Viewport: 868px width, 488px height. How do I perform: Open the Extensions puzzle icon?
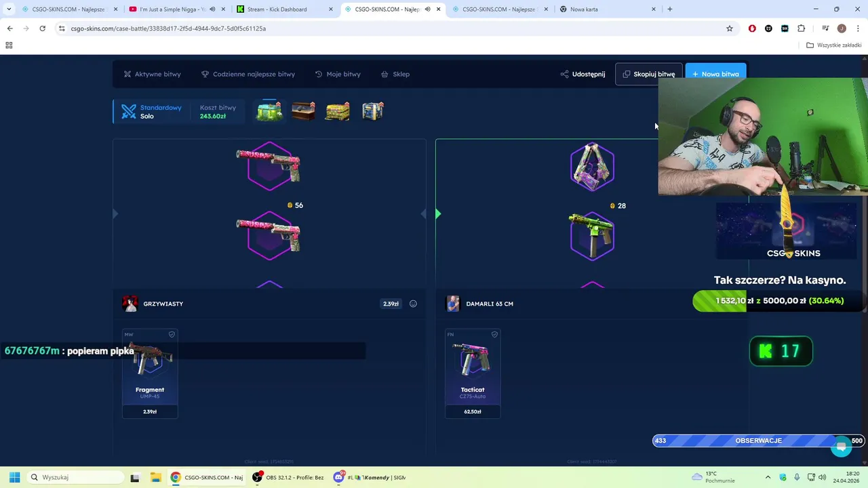tap(802, 28)
